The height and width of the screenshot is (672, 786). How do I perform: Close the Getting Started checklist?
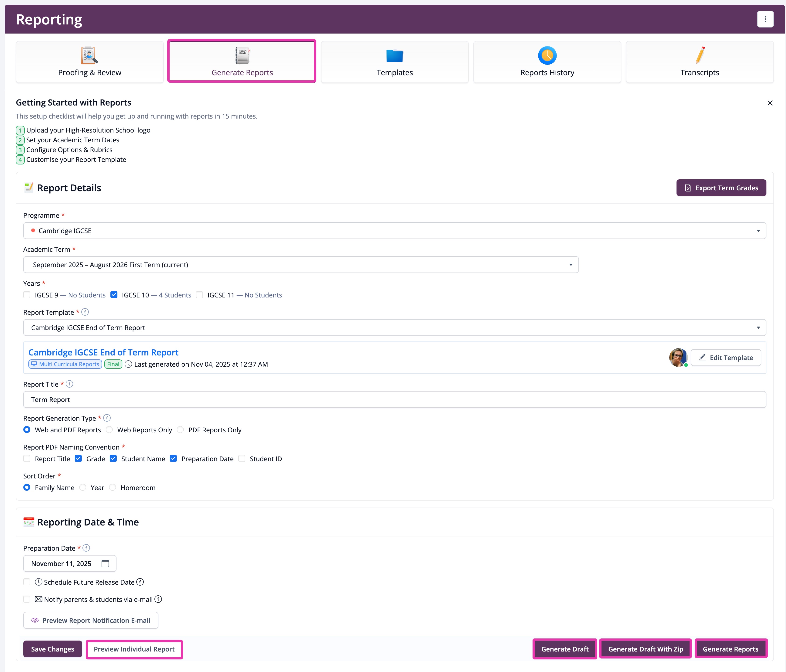(770, 103)
